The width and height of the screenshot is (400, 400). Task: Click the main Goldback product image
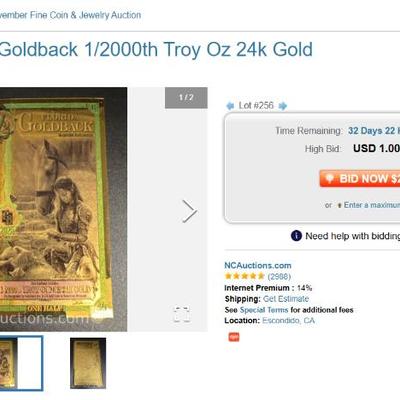coord(63,209)
